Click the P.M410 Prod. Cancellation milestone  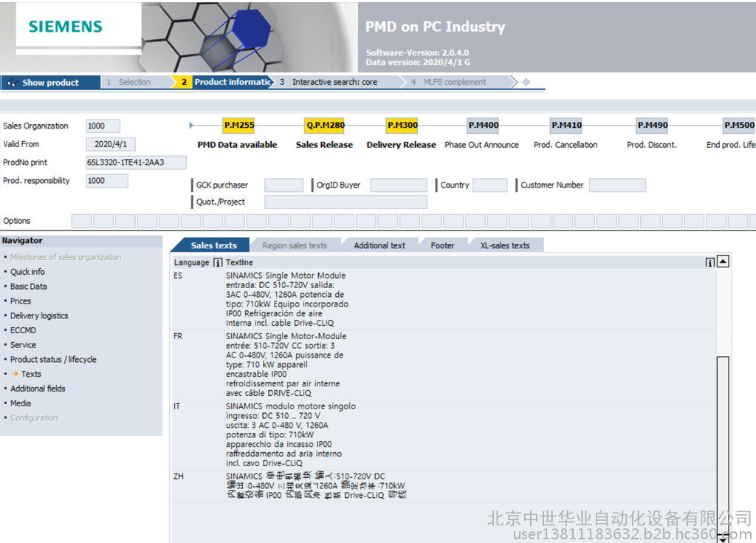566,126
